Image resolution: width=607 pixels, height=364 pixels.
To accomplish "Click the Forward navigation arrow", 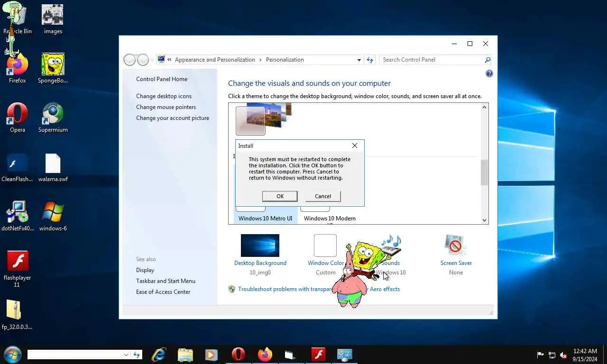I will (x=143, y=60).
